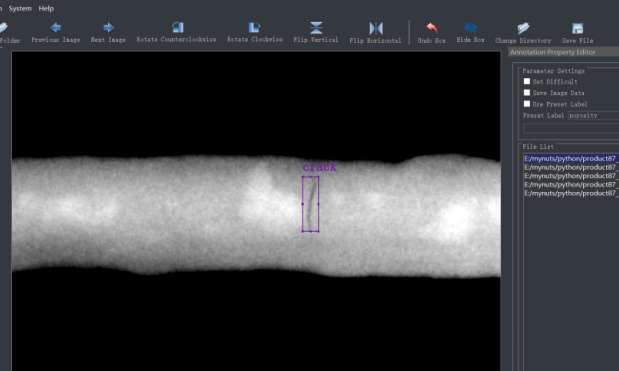619x371 pixels.
Task: Go to the Previous Image
Action: (56, 32)
